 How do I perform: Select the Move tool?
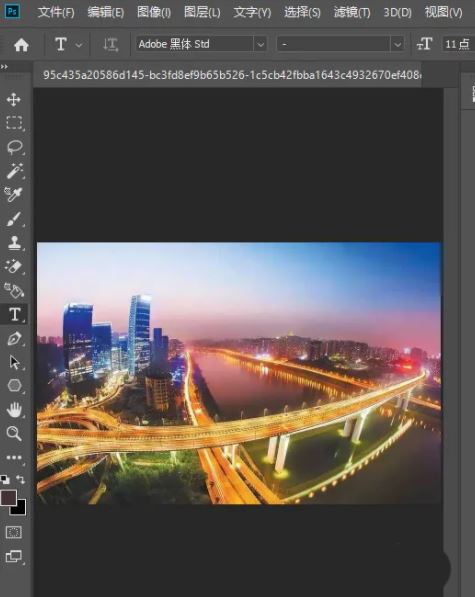point(14,100)
